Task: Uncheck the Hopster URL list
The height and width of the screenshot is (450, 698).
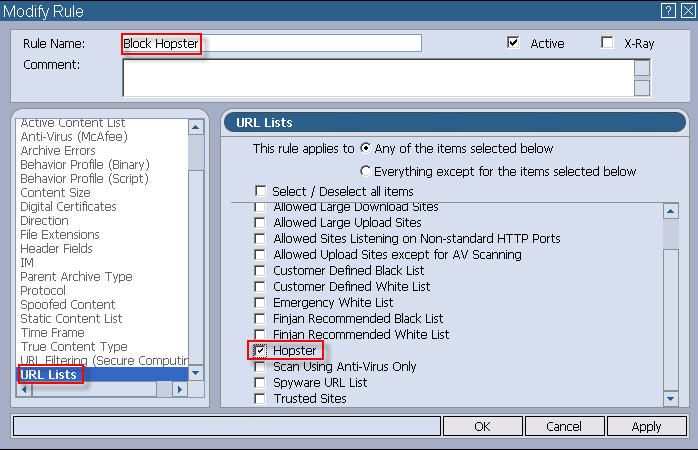Action: pos(260,351)
